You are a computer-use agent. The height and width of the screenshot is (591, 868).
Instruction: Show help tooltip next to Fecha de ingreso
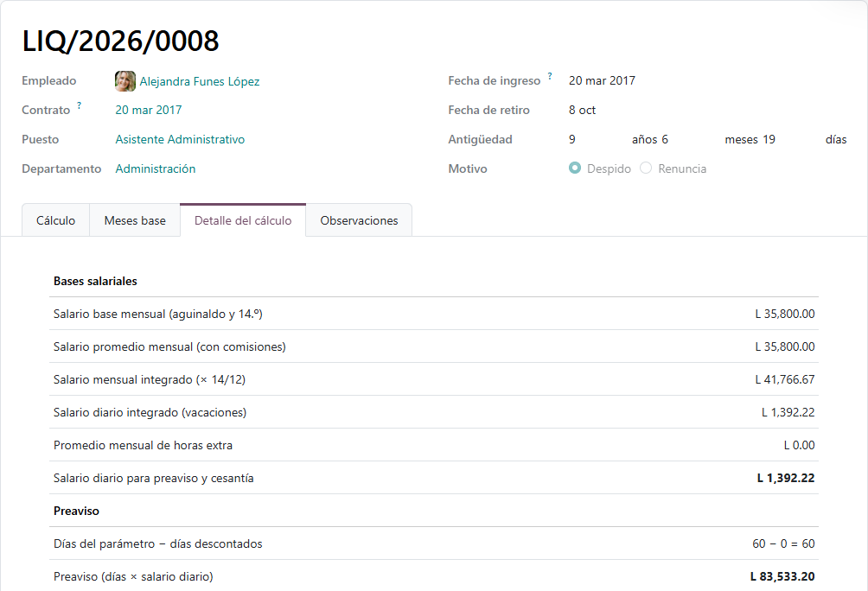[x=550, y=76]
